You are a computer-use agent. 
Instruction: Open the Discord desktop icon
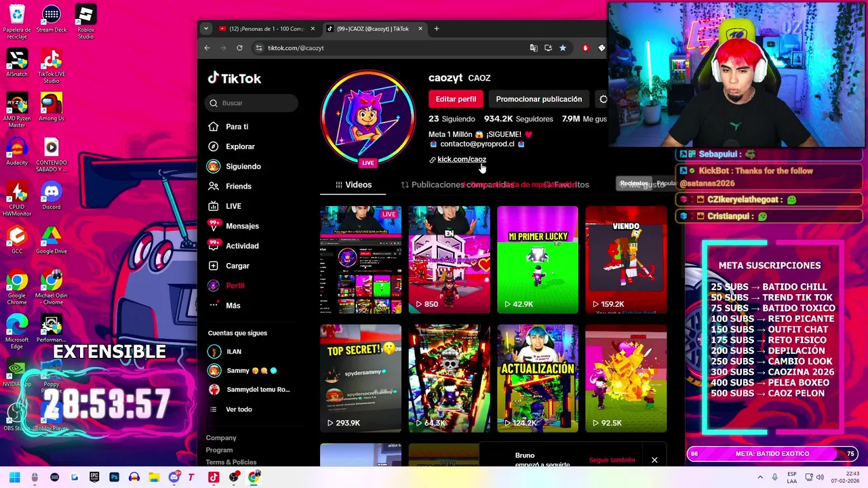(x=52, y=197)
